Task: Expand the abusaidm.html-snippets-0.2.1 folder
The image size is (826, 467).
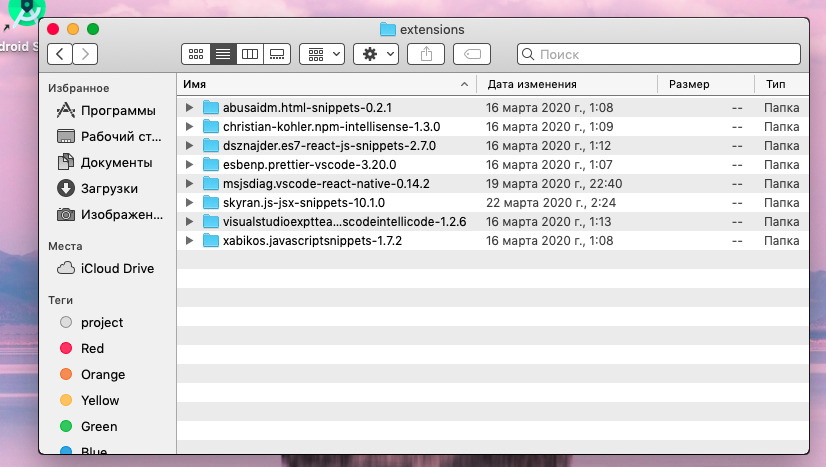Action: pos(189,107)
